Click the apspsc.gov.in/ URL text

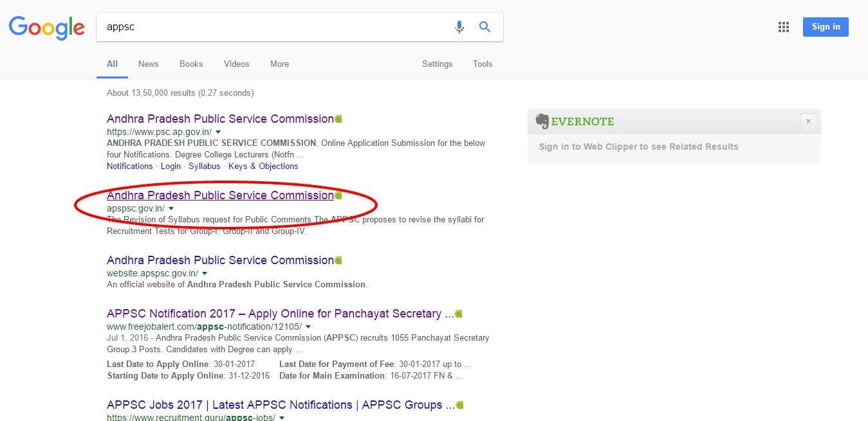tap(136, 208)
